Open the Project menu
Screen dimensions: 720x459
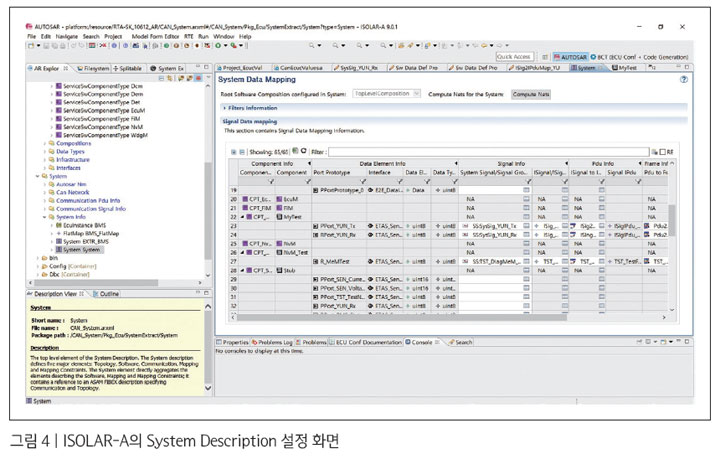click(x=113, y=36)
